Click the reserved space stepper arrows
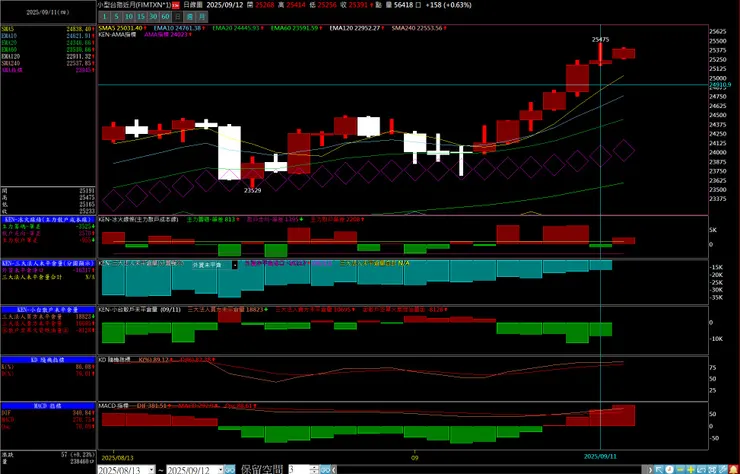The image size is (740, 474). [314, 469]
